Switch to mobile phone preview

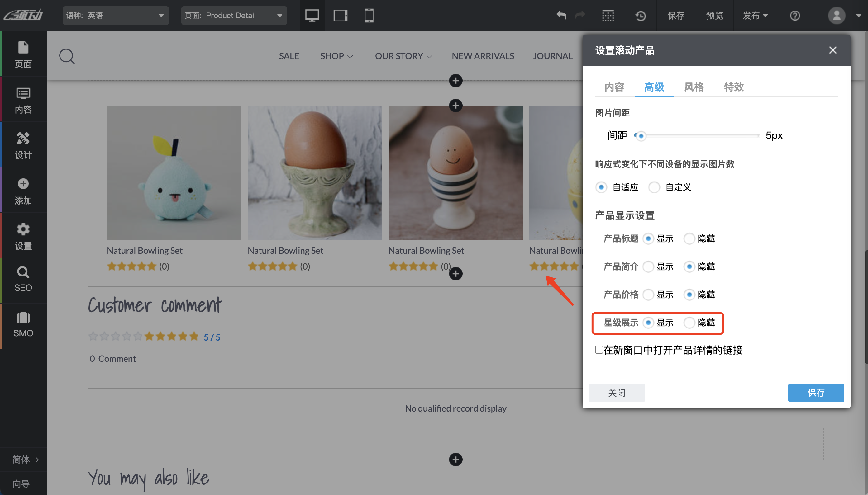point(369,16)
